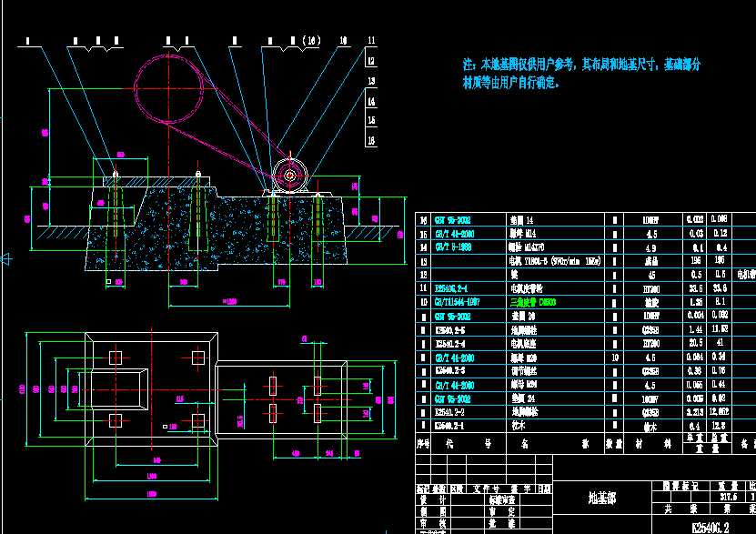Click the drawing title "地基部" in title block
756x534 pixels.
click(x=601, y=498)
